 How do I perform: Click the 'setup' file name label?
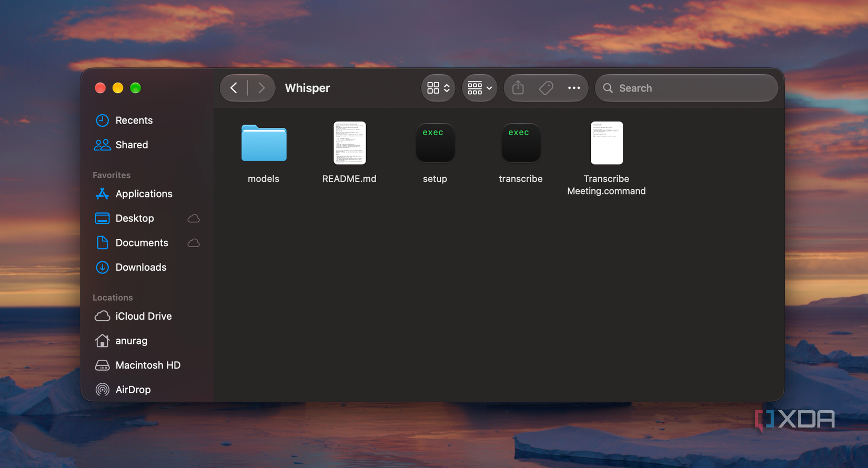click(x=435, y=179)
